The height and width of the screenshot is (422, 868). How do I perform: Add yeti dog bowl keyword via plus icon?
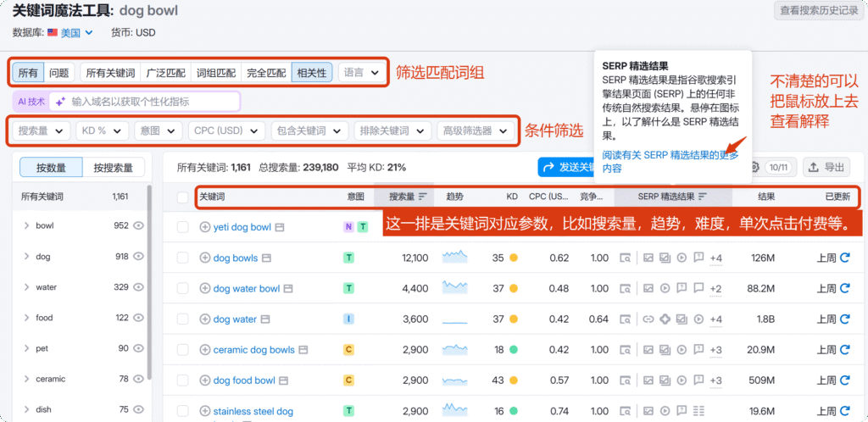click(x=205, y=227)
